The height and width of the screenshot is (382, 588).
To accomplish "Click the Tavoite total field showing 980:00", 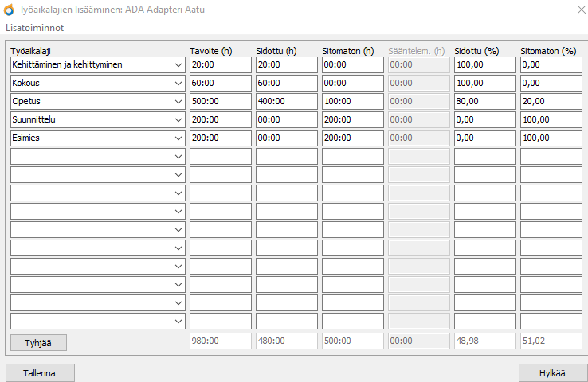I will pos(220,341).
